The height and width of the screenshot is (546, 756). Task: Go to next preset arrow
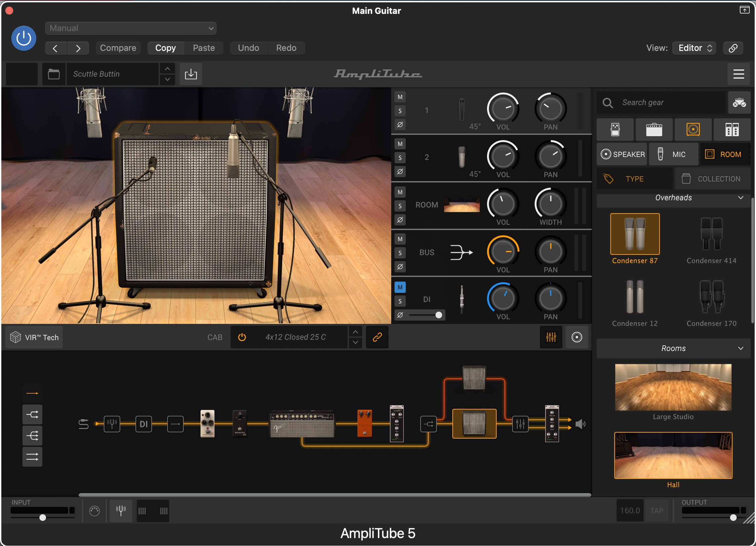(78, 48)
